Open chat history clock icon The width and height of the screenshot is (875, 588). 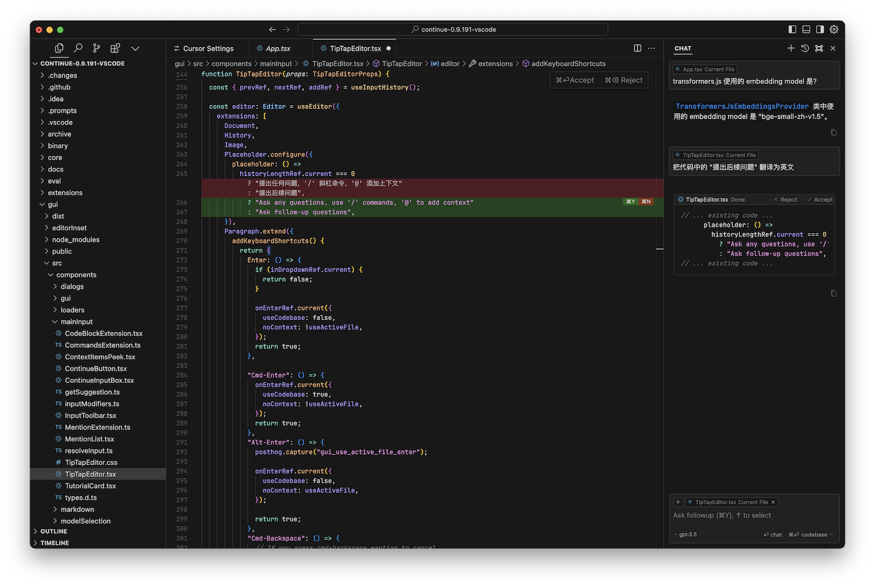[805, 48]
